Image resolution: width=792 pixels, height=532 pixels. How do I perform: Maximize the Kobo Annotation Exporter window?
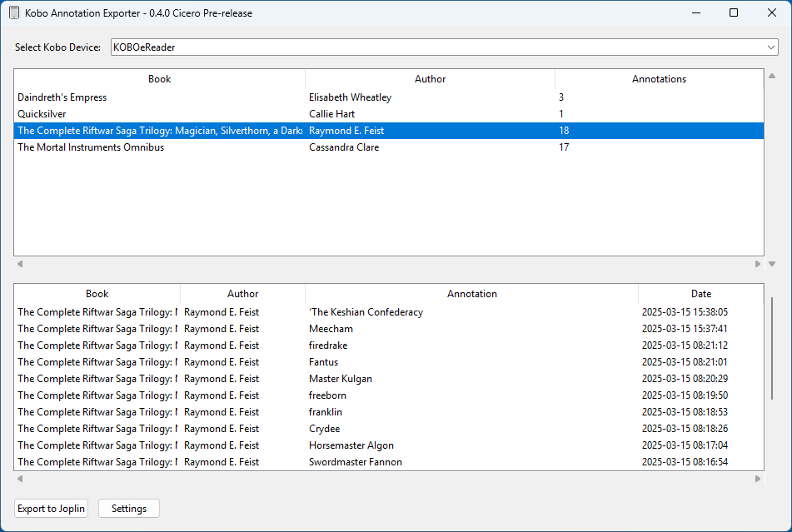734,12
